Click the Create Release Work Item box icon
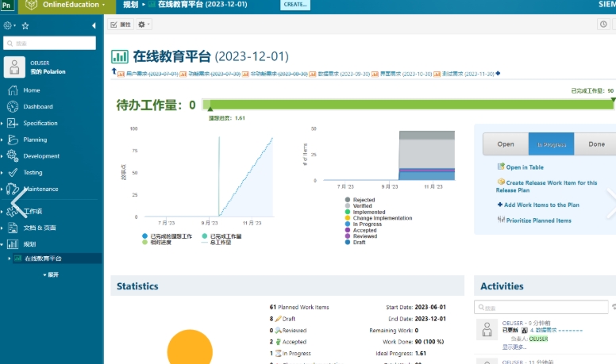 click(501, 182)
